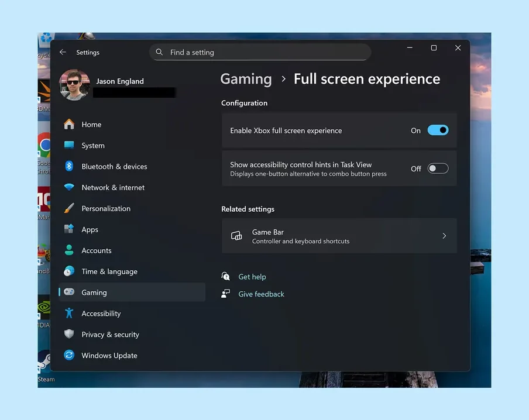Open Accounts settings
The height and width of the screenshot is (420, 529).
tap(97, 250)
